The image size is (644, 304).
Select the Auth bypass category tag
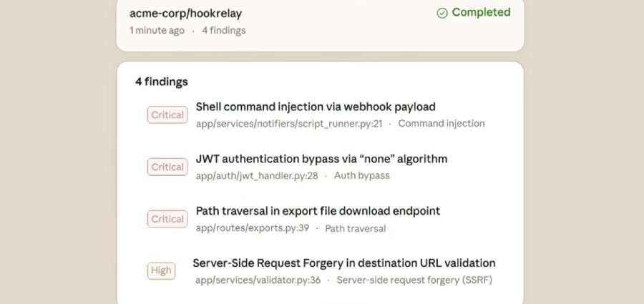(361, 175)
